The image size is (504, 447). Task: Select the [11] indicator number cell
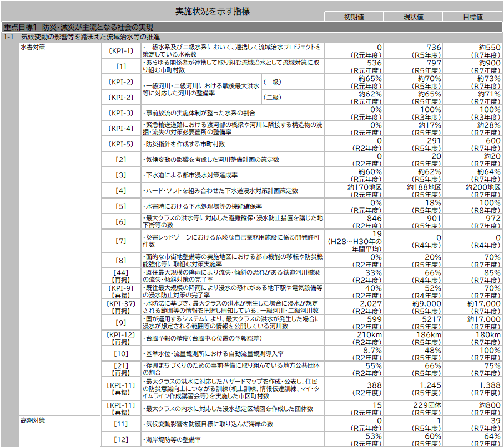[x=121, y=424]
